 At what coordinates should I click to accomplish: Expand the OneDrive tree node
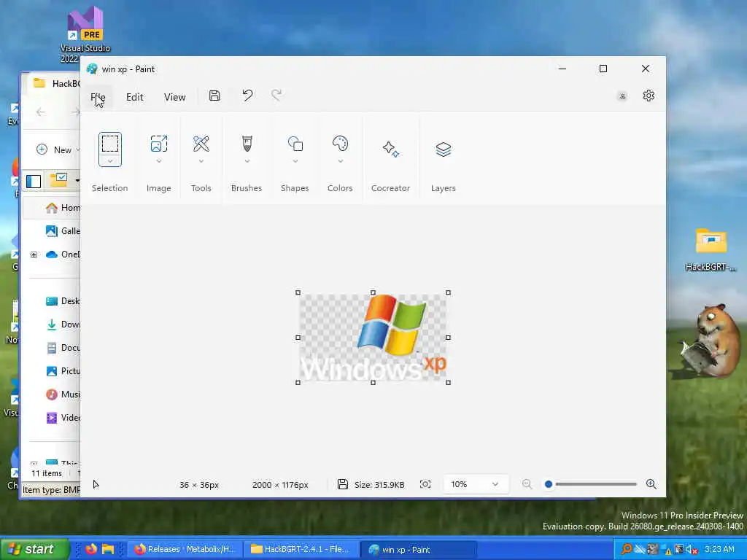[34, 254]
